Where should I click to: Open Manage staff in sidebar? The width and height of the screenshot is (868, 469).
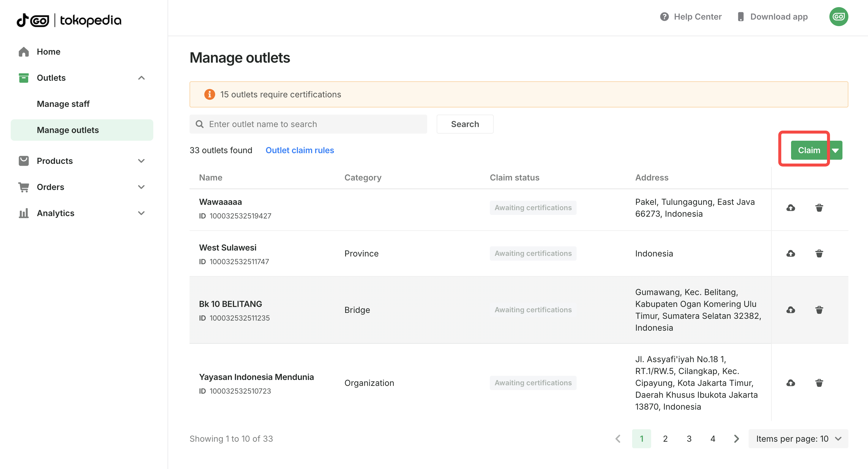click(x=63, y=104)
